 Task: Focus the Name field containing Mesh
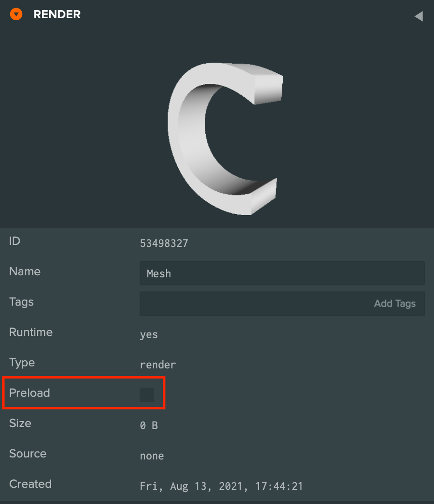pos(282,273)
